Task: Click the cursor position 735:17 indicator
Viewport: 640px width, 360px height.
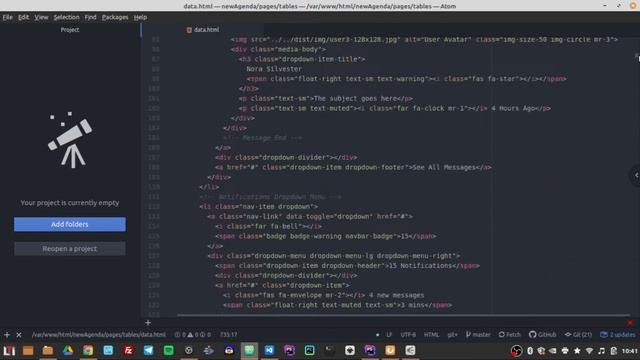Action: [x=229, y=335]
